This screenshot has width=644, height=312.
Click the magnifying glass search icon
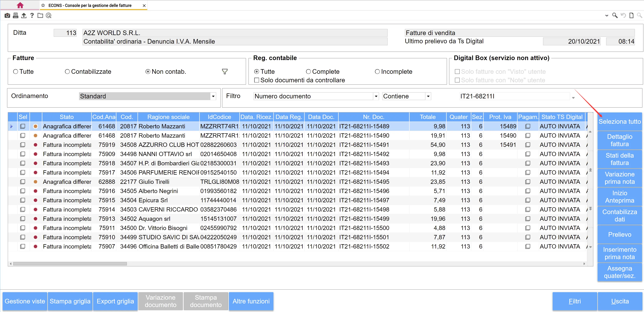click(615, 15)
